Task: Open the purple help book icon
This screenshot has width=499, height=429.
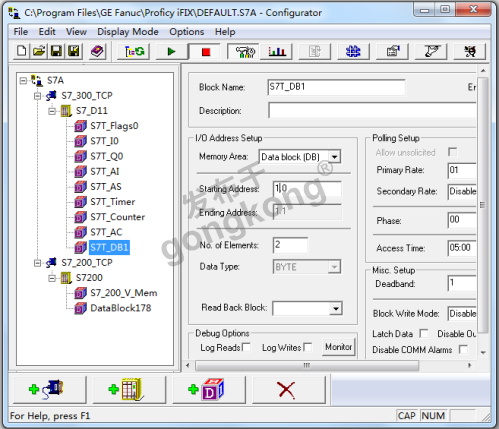Action: point(97,51)
